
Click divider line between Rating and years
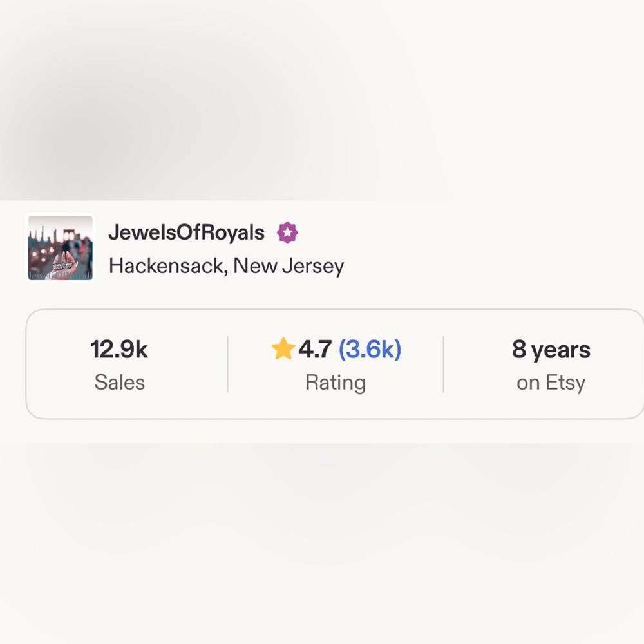pos(444,365)
